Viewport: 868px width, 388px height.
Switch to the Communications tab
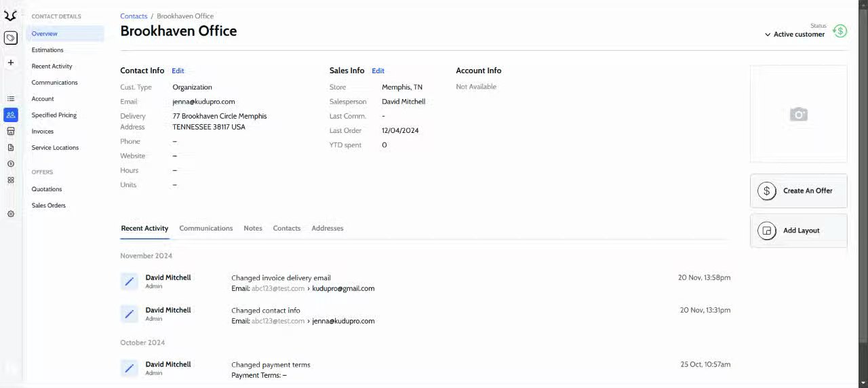pos(205,229)
